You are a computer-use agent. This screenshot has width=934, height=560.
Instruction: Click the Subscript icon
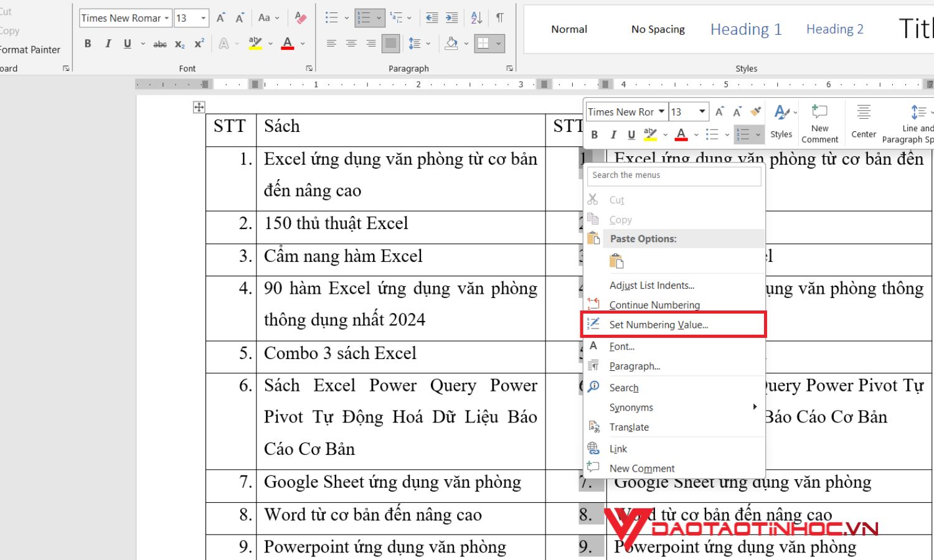179,44
